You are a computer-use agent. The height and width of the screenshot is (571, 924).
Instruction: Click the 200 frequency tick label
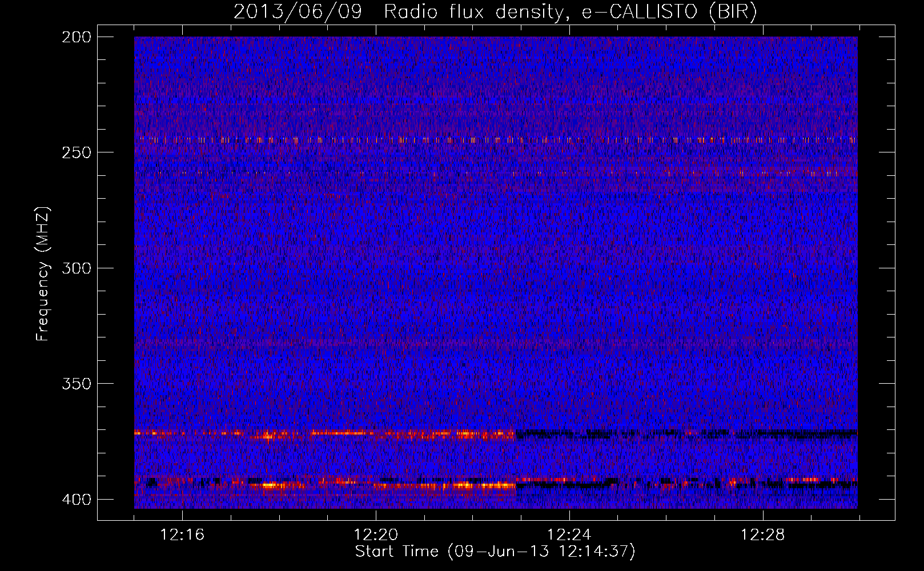(x=76, y=37)
